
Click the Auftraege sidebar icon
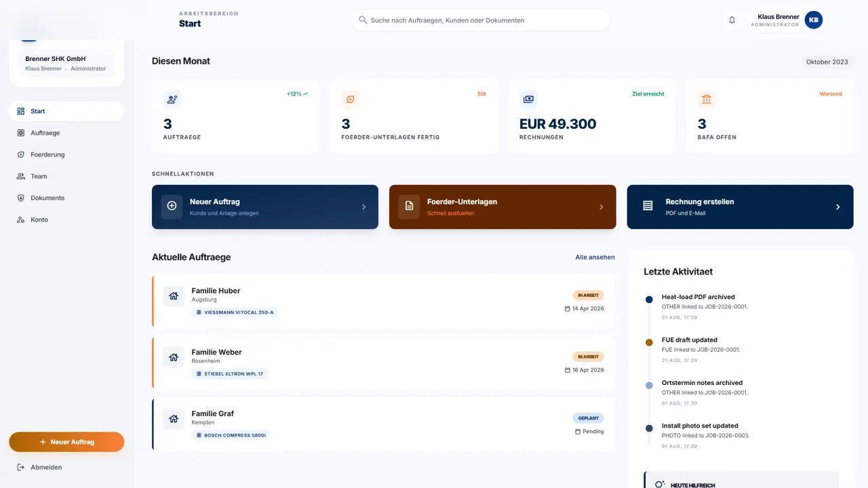click(20, 133)
